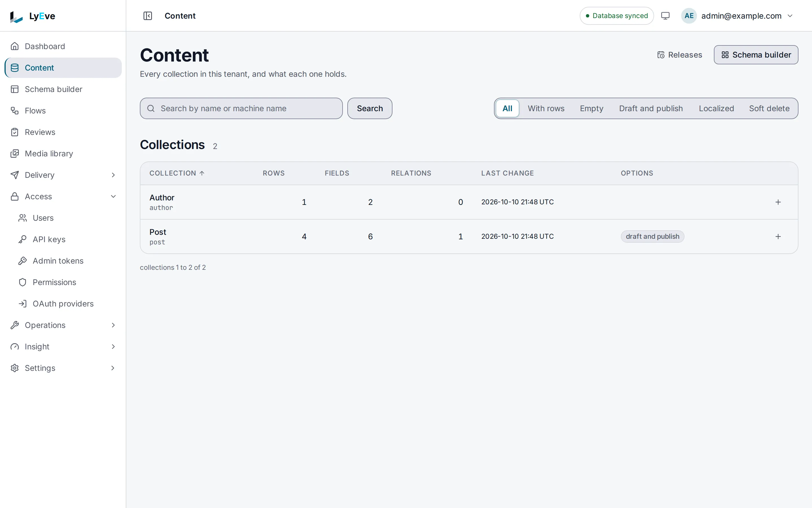Click the plus icon on the Author row
Image resolution: width=812 pixels, height=508 pixels.
778,202
